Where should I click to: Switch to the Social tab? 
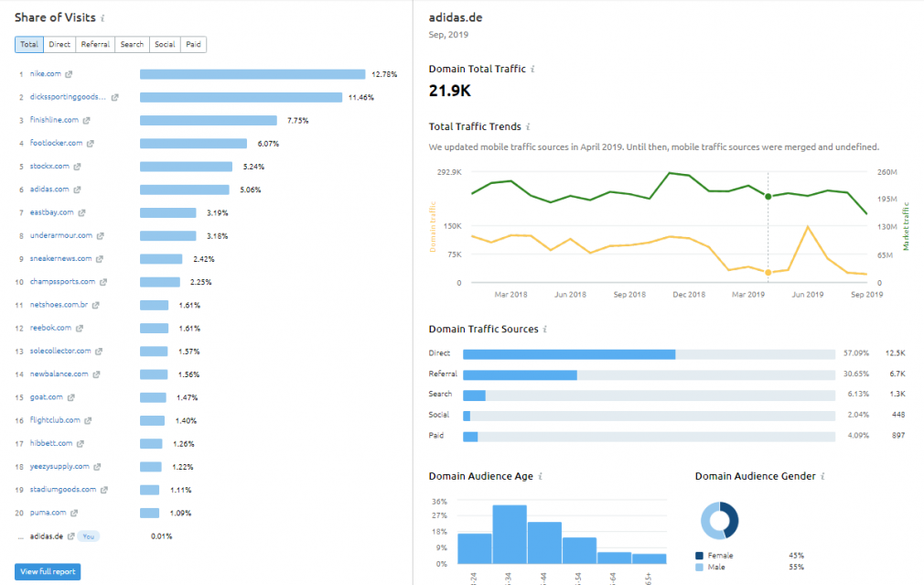coord(165,44)
